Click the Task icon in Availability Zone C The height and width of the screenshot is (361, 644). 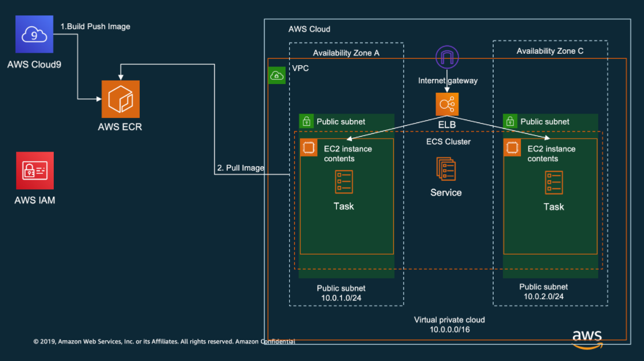[x=554, y=183]
